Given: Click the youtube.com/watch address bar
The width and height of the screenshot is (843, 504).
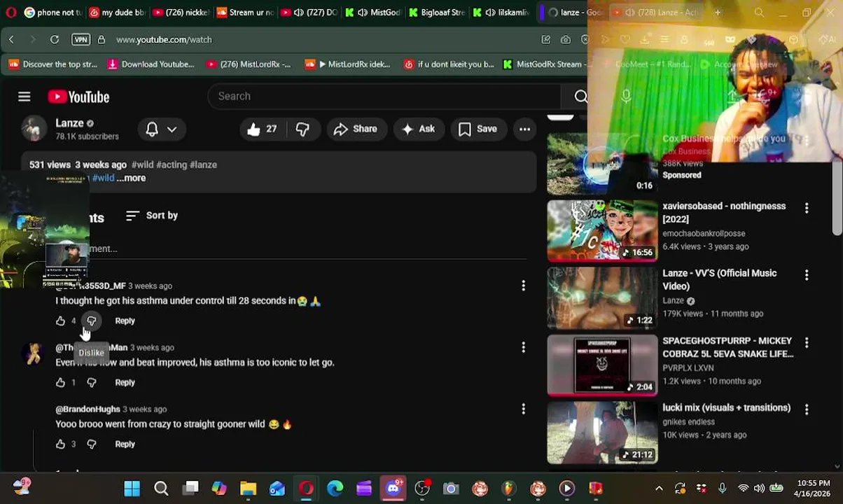Looking at the screenshot, I should (x=164, y=40).
